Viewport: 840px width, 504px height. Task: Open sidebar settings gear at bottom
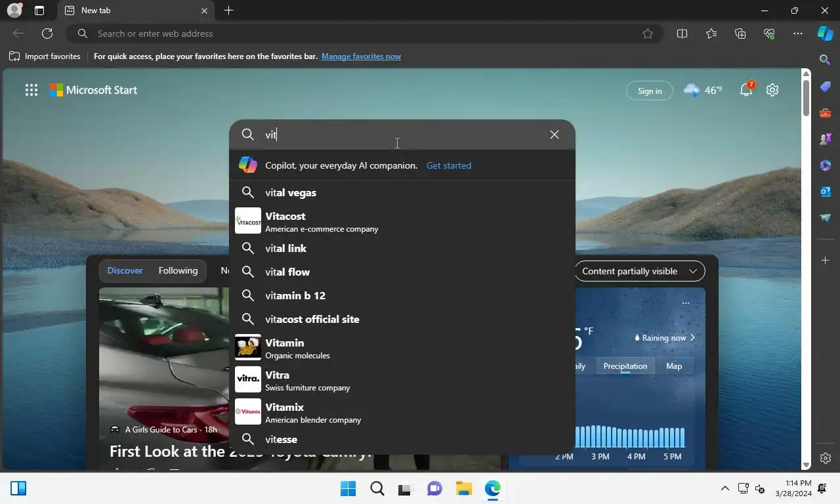[x=826, y=458]
